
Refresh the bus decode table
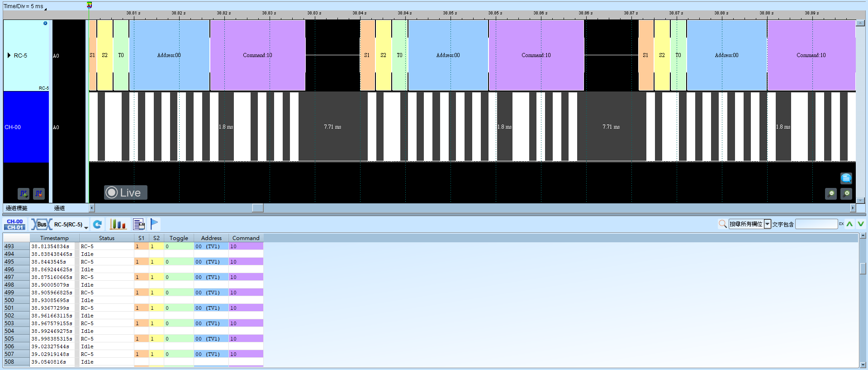pos(97,224)
